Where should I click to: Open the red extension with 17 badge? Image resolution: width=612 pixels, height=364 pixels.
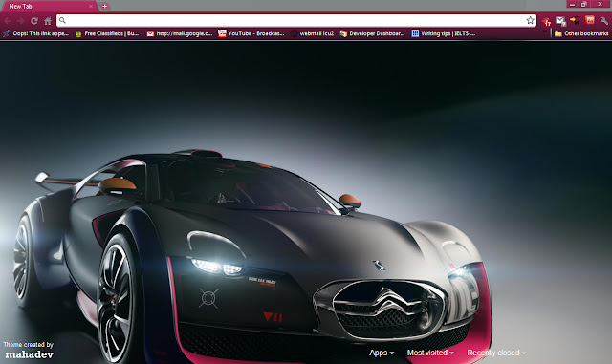coord(546,21)
